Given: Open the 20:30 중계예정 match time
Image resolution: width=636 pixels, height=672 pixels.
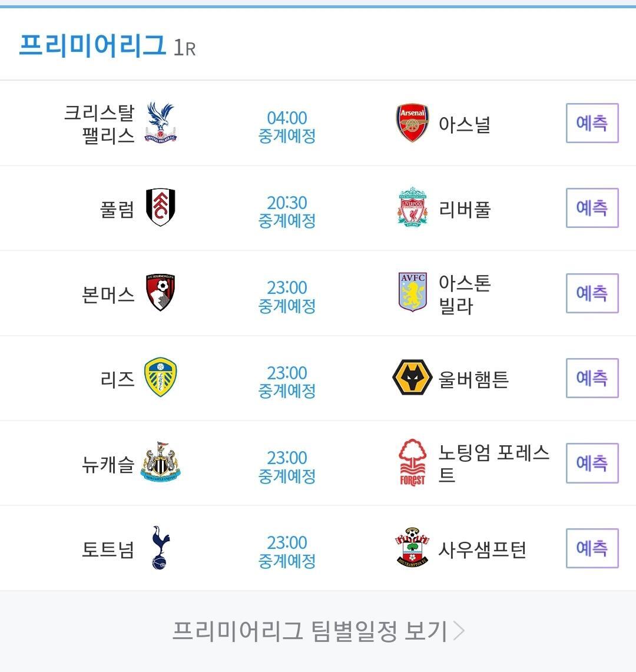Looking at the screenshot, I should [x=287, y=211].
